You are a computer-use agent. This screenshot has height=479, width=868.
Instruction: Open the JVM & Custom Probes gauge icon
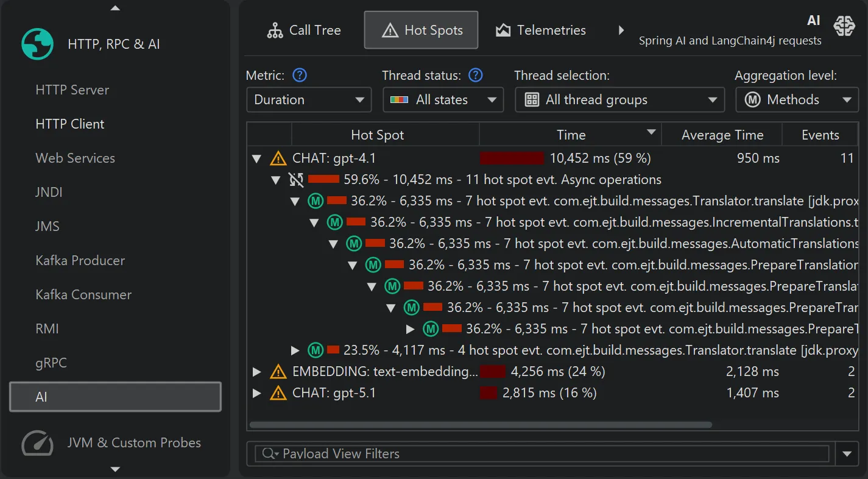[37, 444]
